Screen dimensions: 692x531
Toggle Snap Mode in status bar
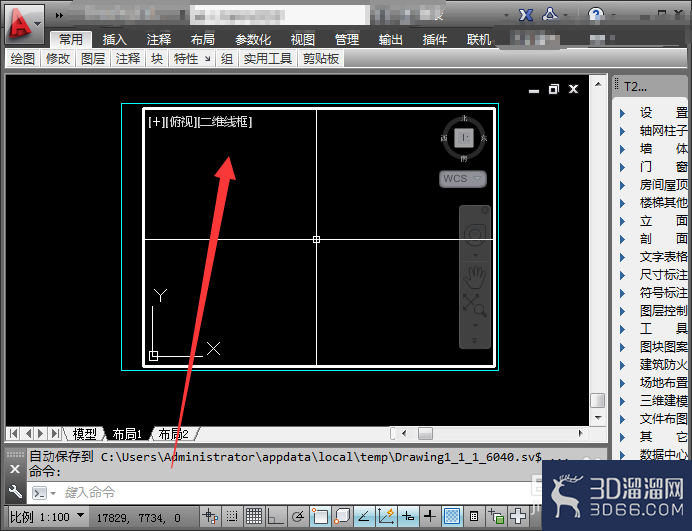click(x=232, y=516)
